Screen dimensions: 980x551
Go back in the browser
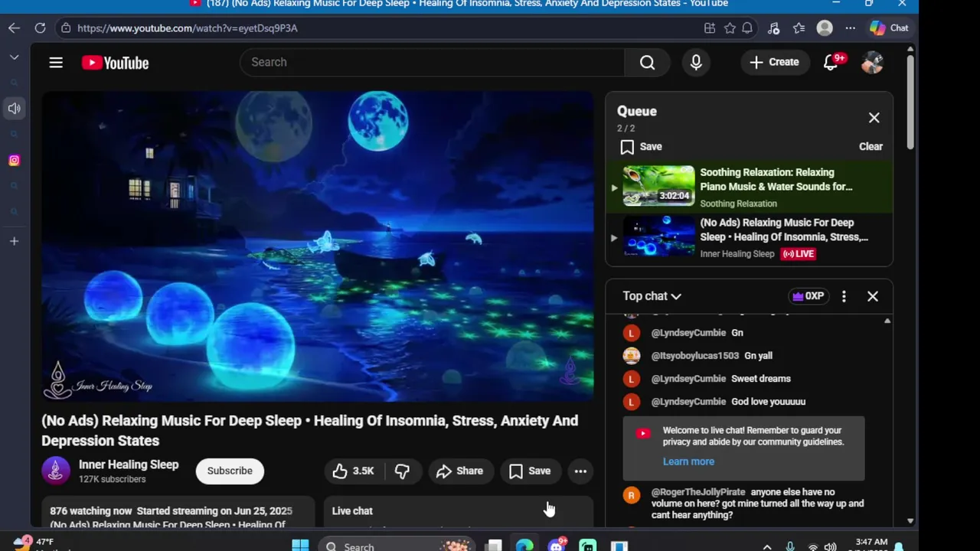click(15, 28)
